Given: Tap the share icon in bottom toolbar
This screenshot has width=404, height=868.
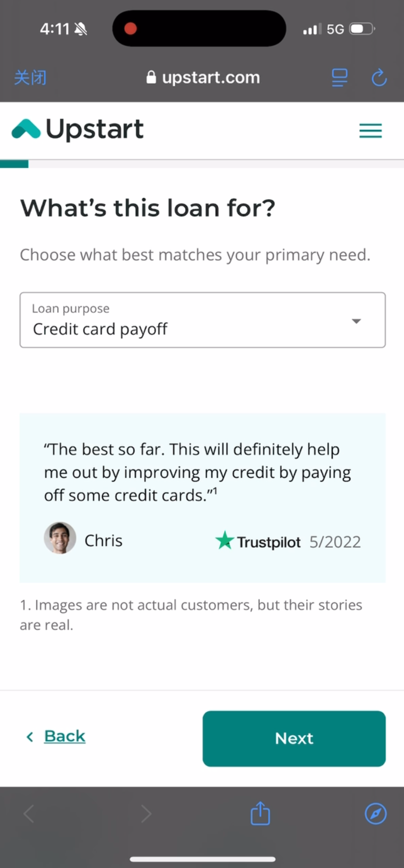Looking at the screenshot, I should click(260, 813).
